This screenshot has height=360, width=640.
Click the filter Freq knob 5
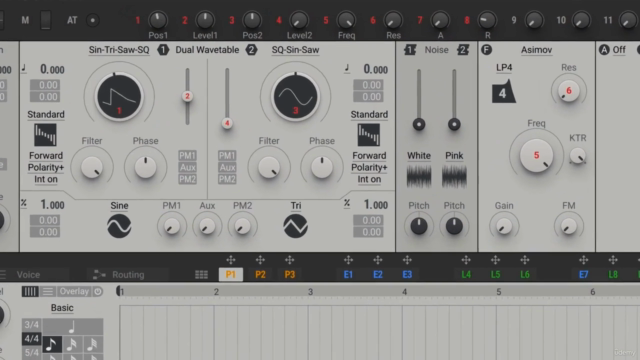tap(536, 156)
